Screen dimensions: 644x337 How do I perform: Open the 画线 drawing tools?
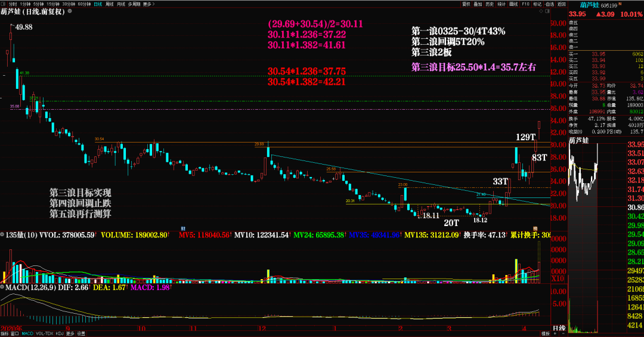pyautogui.click(x=513, y=4)
